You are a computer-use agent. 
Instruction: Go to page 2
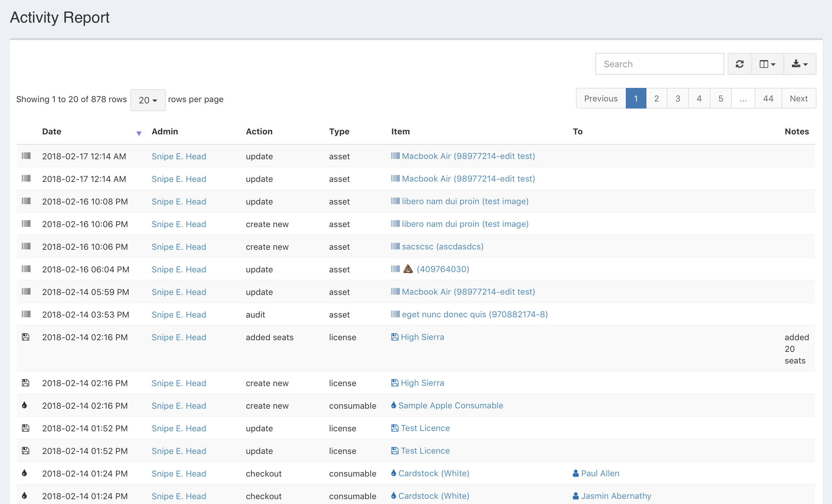point(656,99)
